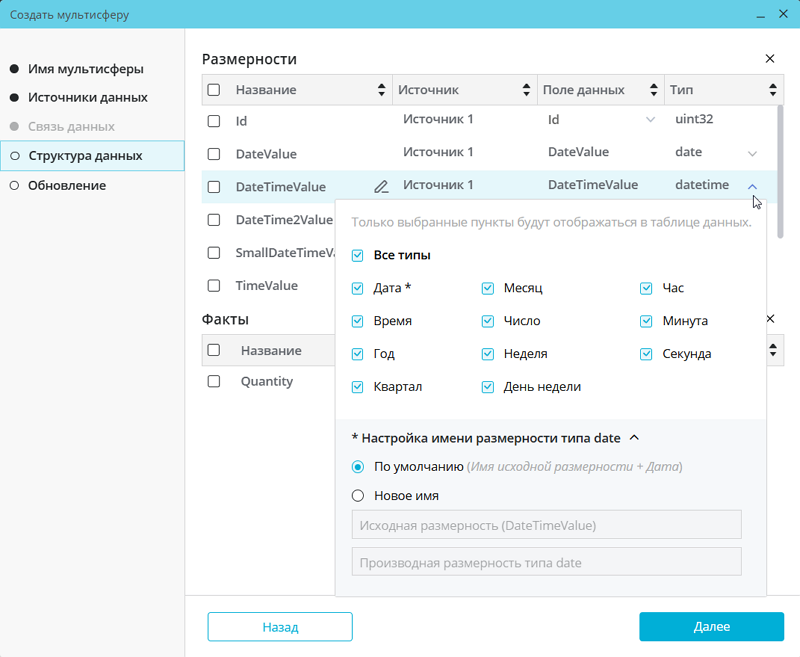This screenshot has width=800, height=657.
Task: Click the pencil edit icon for DateTimeValue
Action: pyautogui.click(x=381, y=187)
